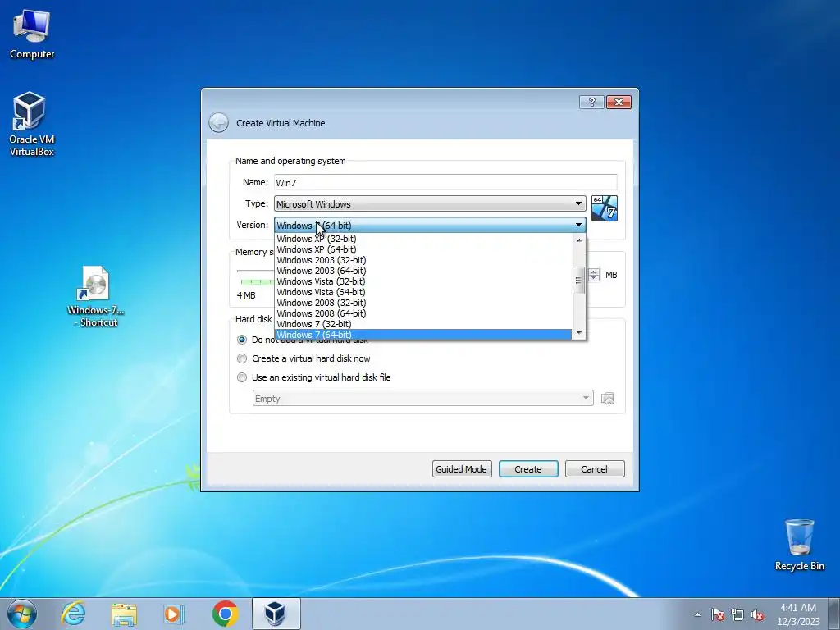Open the Windows-7 ISO shortcut on desktop
Viewport: 840px width, 630px height.
(x=95, y=295)
